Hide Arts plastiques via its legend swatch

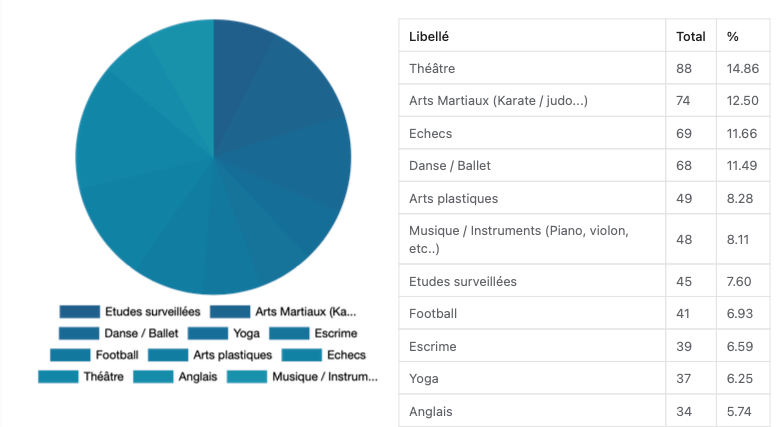(x=168, y=355)
